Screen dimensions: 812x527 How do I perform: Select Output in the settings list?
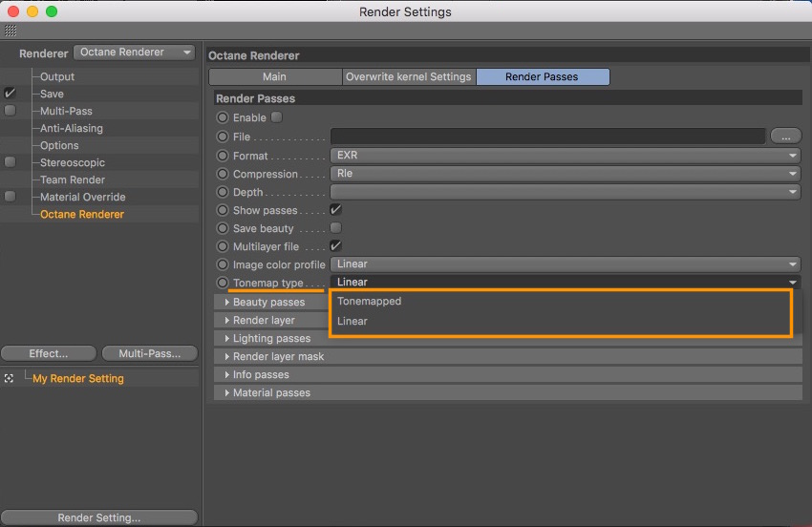[57, 76]
